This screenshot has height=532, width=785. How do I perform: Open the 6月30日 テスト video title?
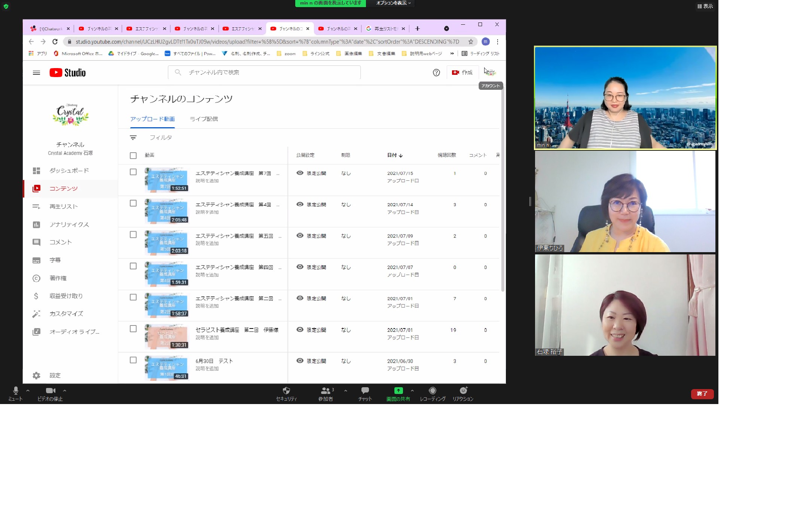[x=214, y=361]
